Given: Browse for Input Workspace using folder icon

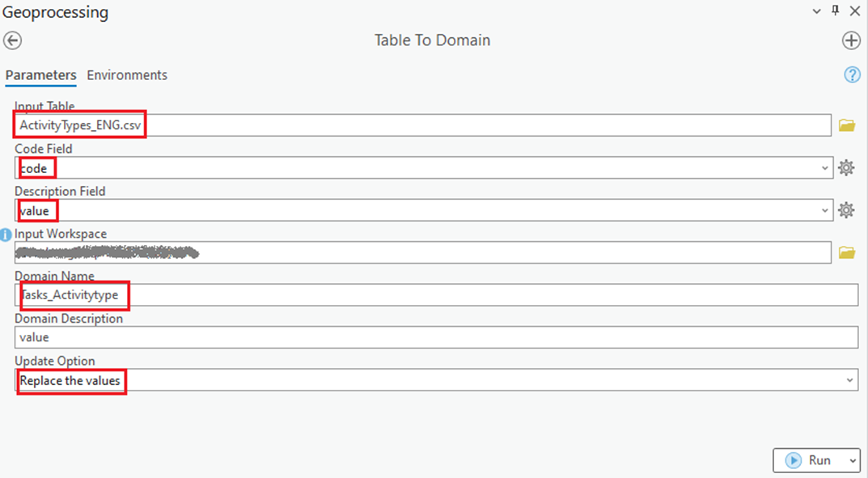Looking at the screenshot, I should pyautogui.click(x=846, y=253).
